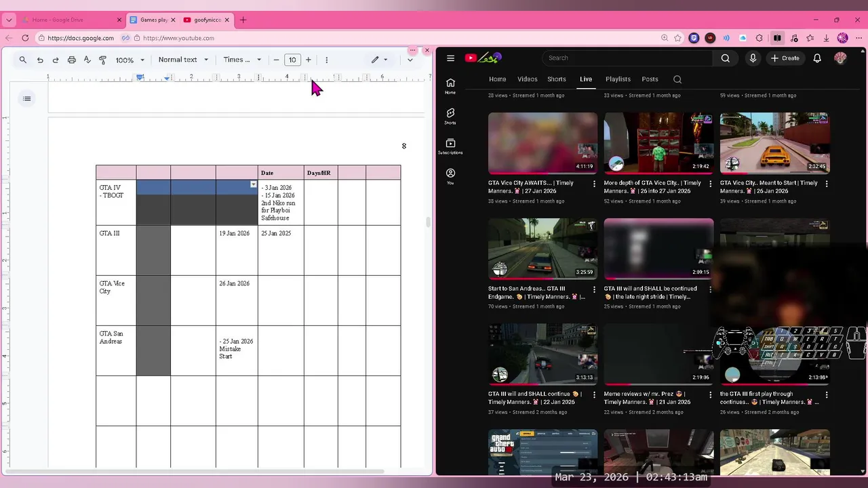This screenshot has width=868, height=488.
Task: Open Shorts in YouTube sidebar
Action: pos(450,116)
